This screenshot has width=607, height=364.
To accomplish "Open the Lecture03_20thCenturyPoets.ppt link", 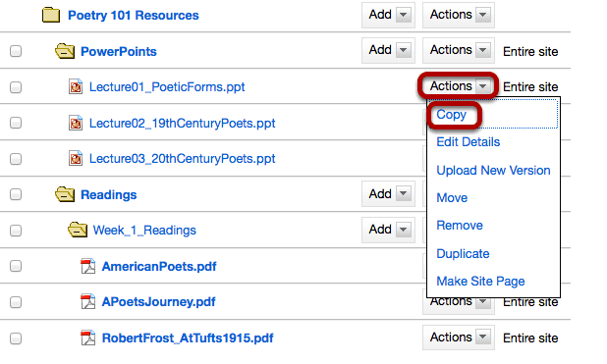I will pos(182,159).
